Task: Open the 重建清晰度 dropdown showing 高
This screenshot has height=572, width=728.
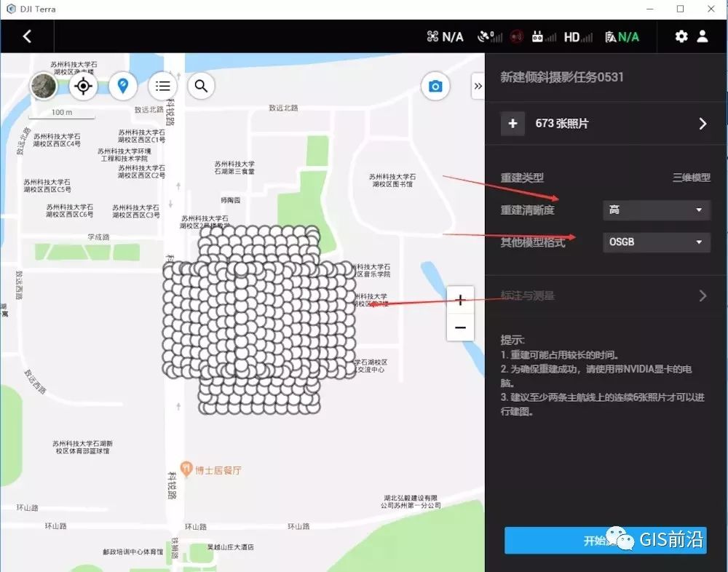Action: coord(655,210)
